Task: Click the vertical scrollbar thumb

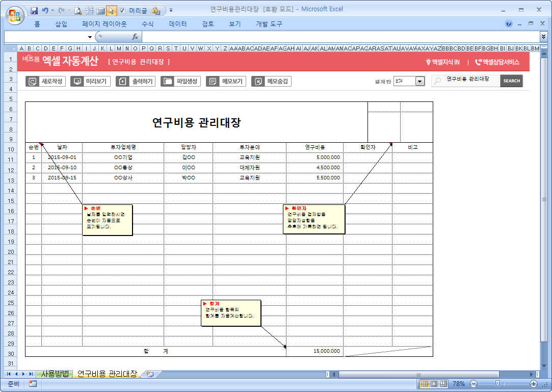Action: point(544,199)
